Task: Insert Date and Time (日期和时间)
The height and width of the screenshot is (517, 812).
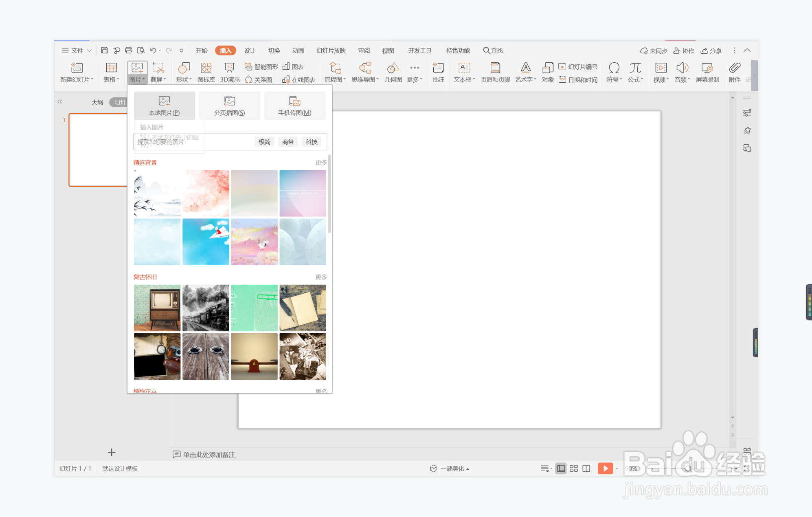Action: (578, 79)
